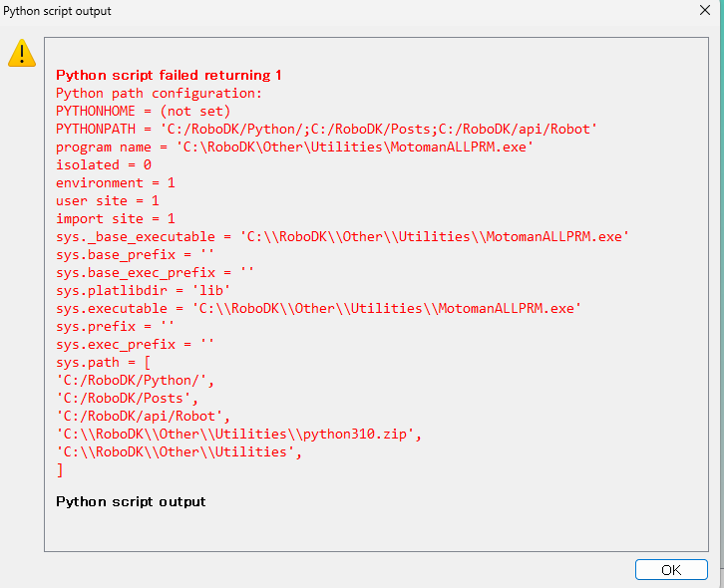The image size is (724, 588).
Task: Click the PYTHONHOME (not set) line
Action: click(x=143, y=111)
